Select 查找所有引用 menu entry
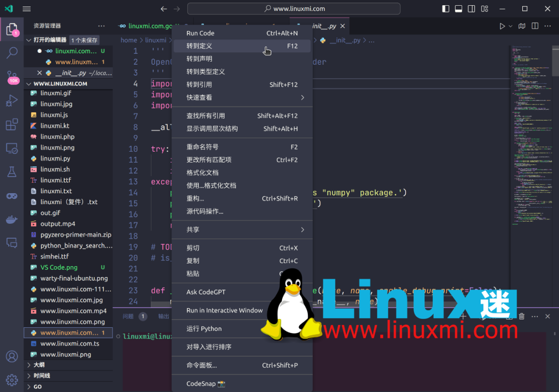The height and width of the screenshot is (392, 559). click(x=242, y=116)
